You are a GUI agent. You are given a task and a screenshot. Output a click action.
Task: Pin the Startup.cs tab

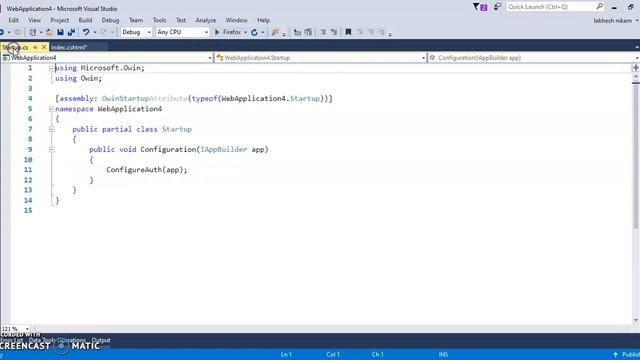[x=36, y=47]
